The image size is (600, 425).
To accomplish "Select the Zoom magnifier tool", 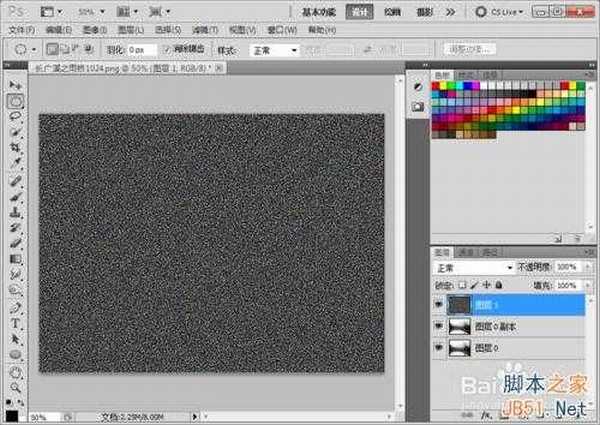I will 17,385.
